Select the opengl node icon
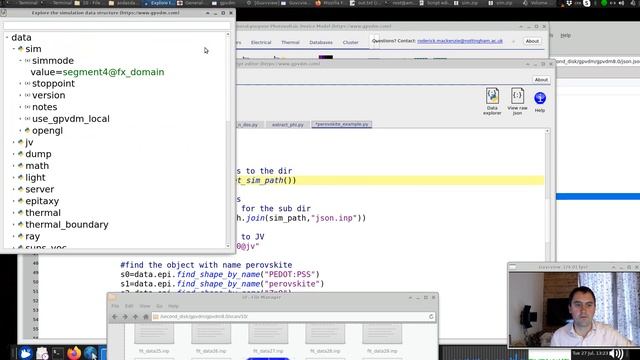Viewport: 640px width, 360px height. pyautogui.click(x=27, y=131)
